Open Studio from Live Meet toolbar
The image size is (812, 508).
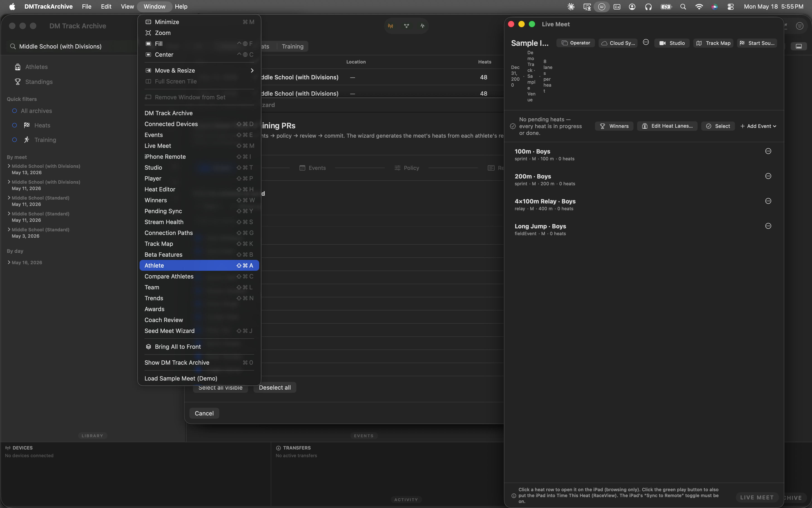click(672, 43)
